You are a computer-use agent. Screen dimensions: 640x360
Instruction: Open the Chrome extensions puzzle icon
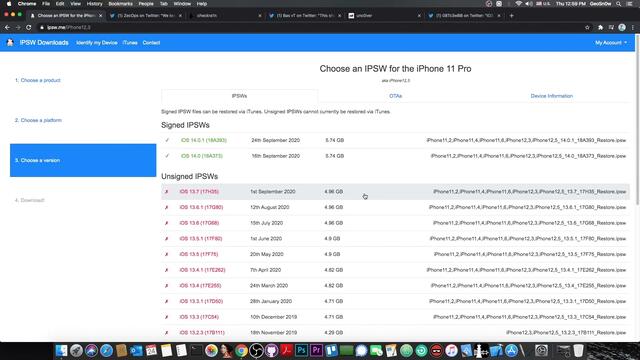(x=600, y=27)
